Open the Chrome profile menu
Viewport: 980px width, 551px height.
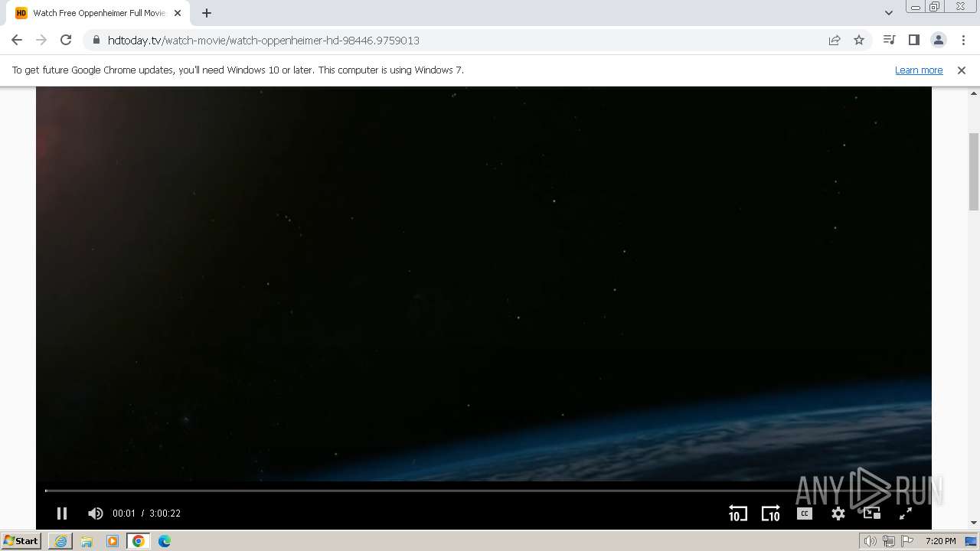(x=938, y=40)
